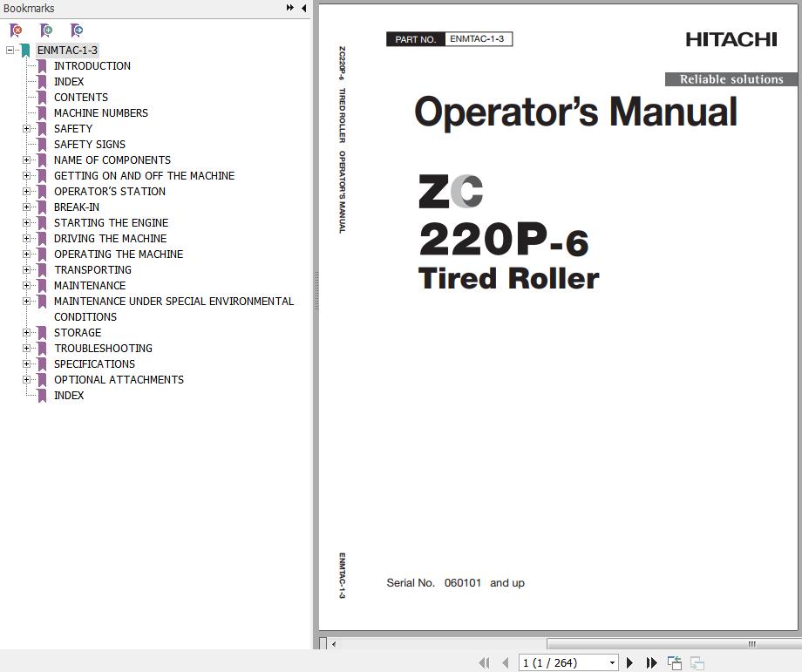Open the INTRODUCTION bookmark
The image size is (802, 672).
pos(92,66)
